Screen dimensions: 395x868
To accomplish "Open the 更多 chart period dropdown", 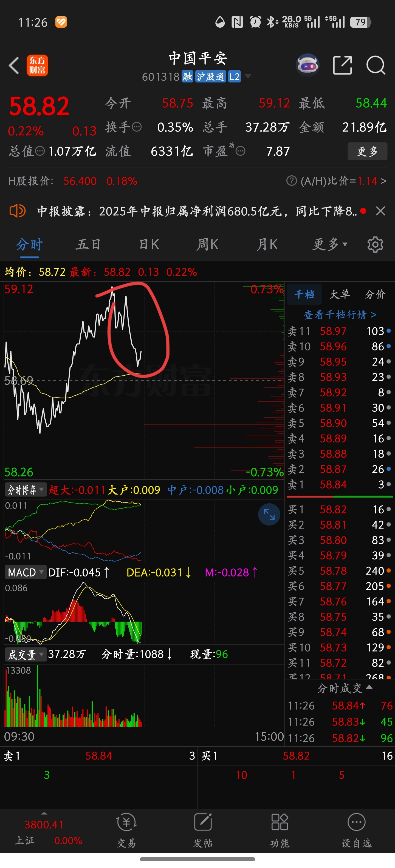I will pos(329,244).
